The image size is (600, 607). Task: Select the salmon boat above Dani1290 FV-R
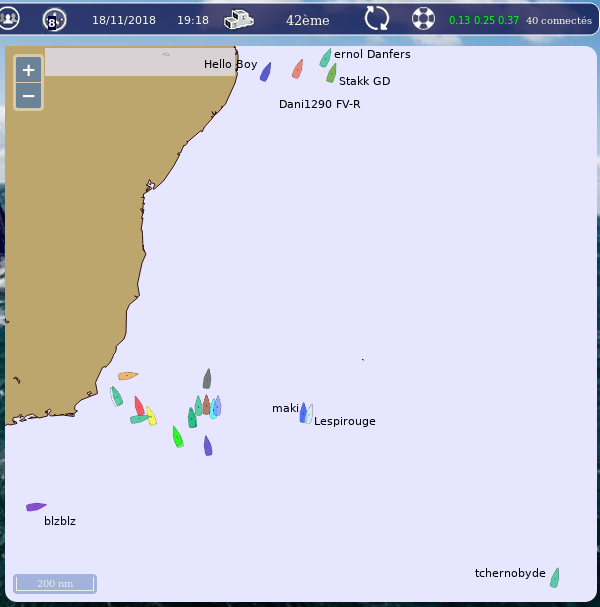(x=298, y=69)
